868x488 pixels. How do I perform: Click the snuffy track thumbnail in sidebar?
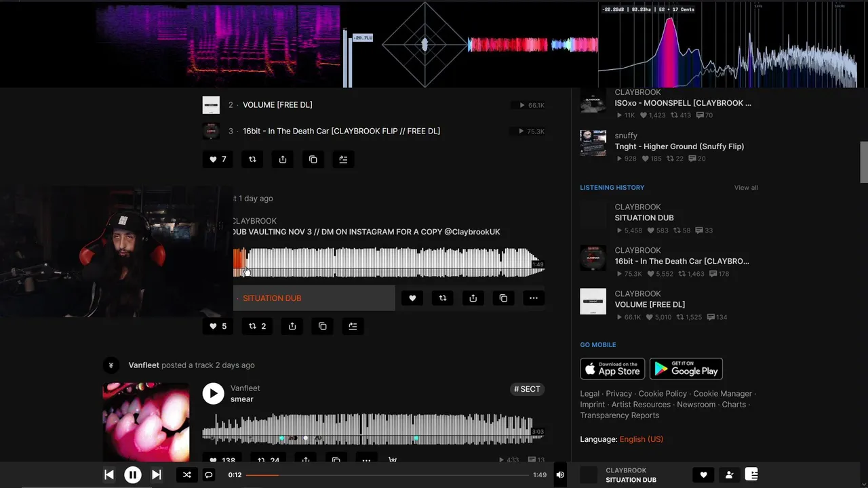coord(593,143)
